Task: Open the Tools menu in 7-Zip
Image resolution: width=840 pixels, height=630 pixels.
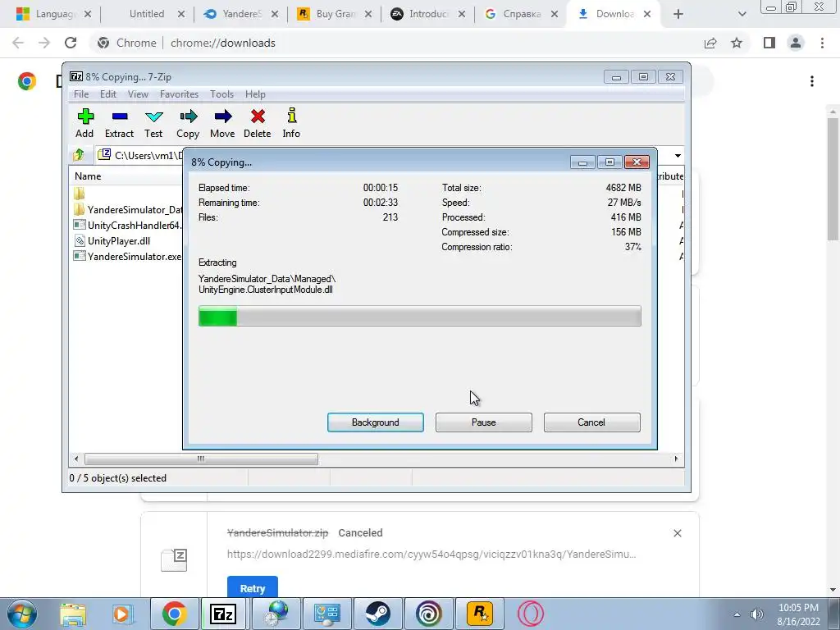Action: click(221, 94)
